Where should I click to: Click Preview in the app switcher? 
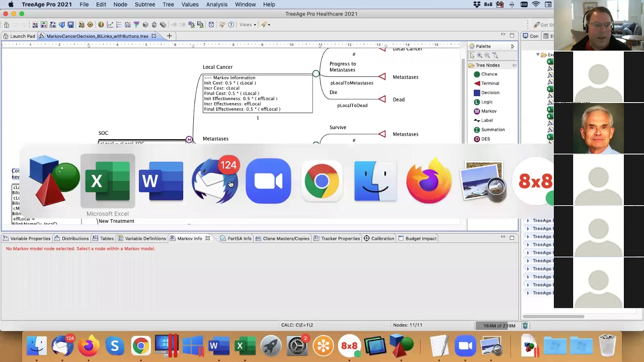[x=483, y=181]
